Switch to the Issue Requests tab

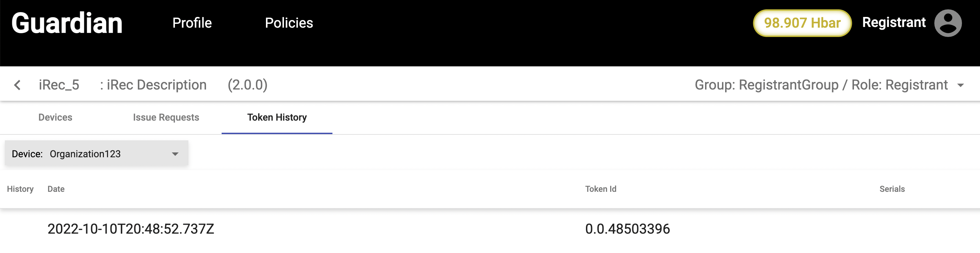click(x=166, y=118)
